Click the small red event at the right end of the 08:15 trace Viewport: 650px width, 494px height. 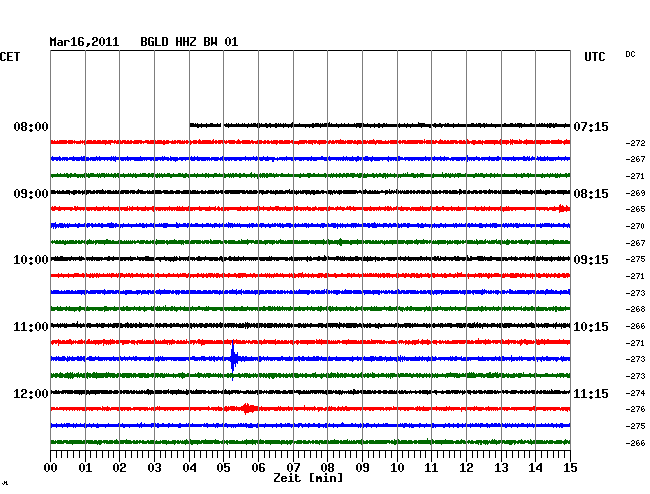point(563,208)
